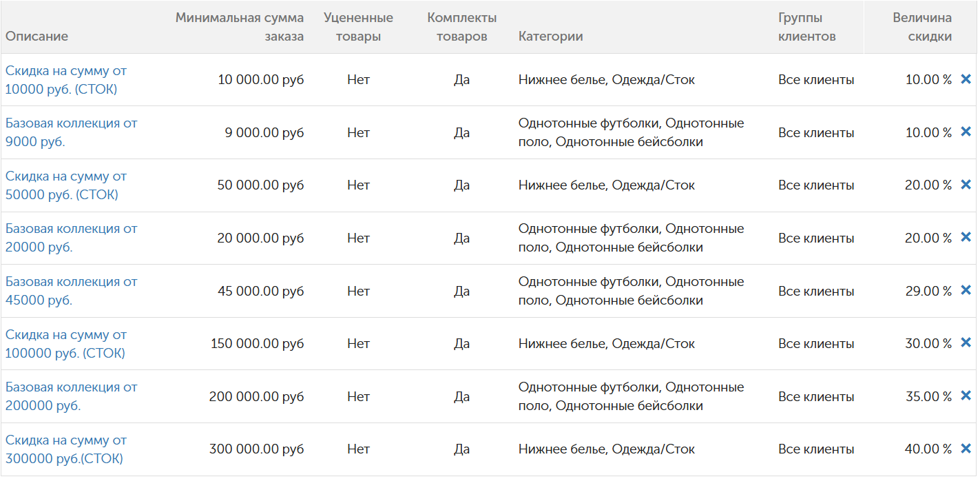This screenshot has width=980, height=479.
Task: Click the 'Описание' column header
Action: click(x=37, y=37)
